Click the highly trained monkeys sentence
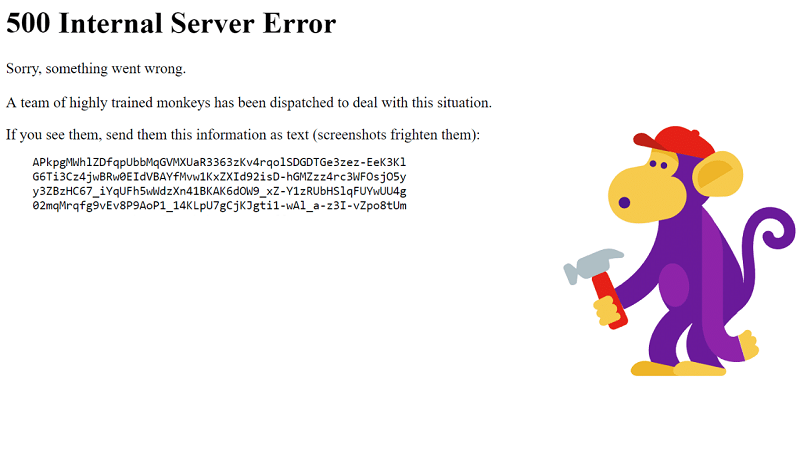 (x=249, y=103)
